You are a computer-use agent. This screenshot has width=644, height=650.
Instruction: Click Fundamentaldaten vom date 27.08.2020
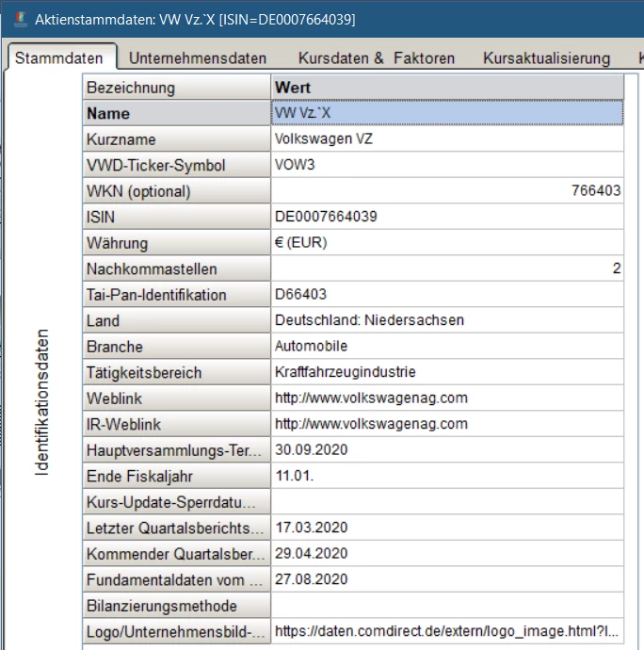(x=447, y=579)
